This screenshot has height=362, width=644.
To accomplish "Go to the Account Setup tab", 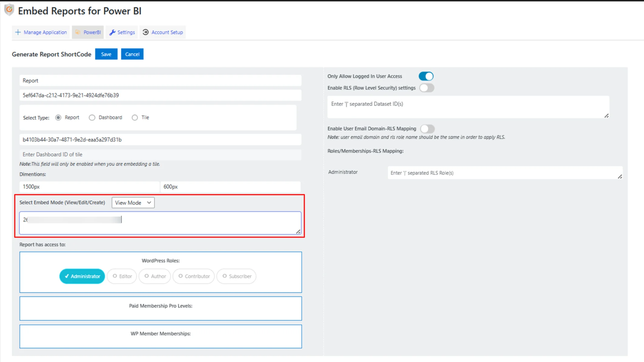I will (x=163, y=32).
